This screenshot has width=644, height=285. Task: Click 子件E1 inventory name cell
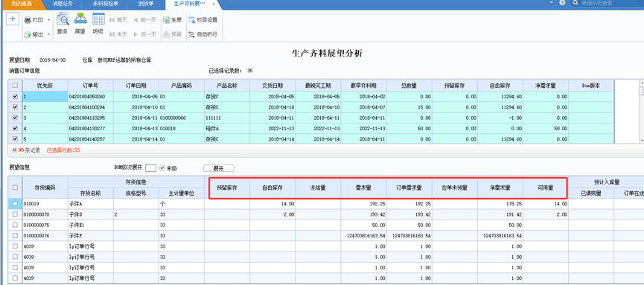tap(91, 225)
